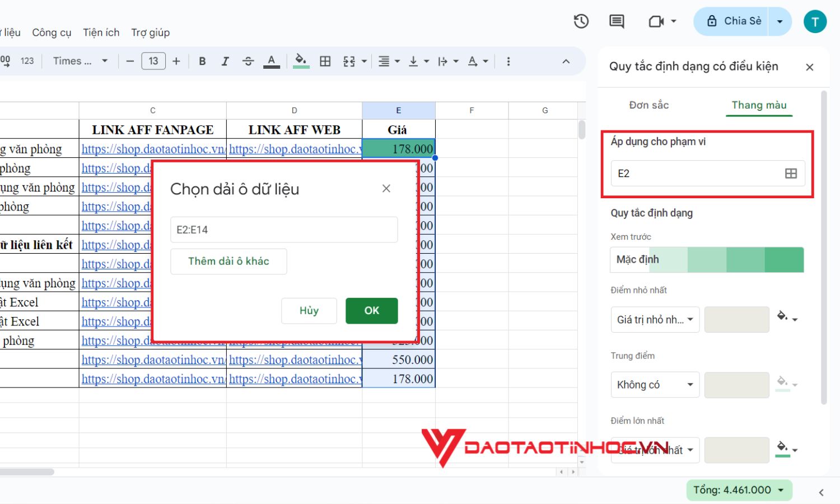Apply strikethrough formatting
Screen dimensions: 840x504
(248, 61)
